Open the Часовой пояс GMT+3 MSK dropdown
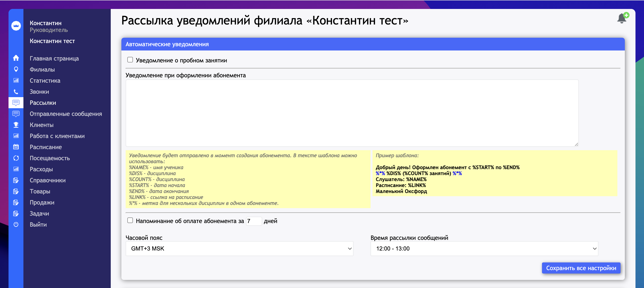This screenshot has width=644, height=288. (x=239, y=248)
